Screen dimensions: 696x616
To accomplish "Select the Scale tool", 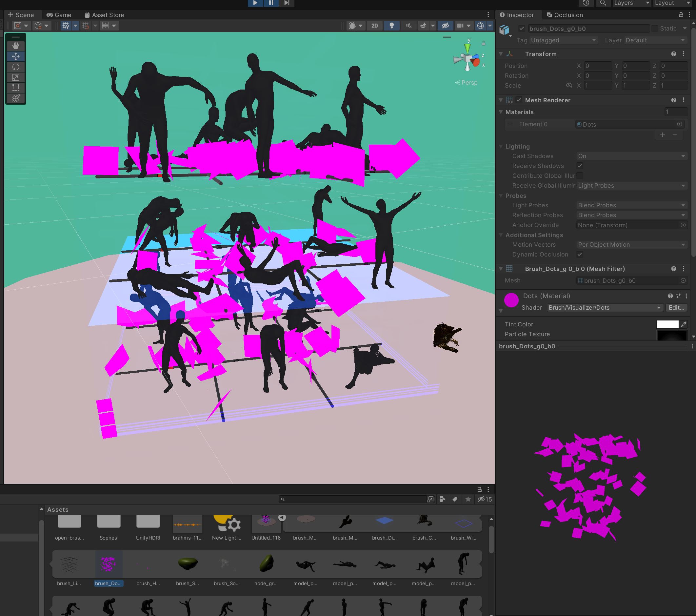I will [x=16, y=77].
